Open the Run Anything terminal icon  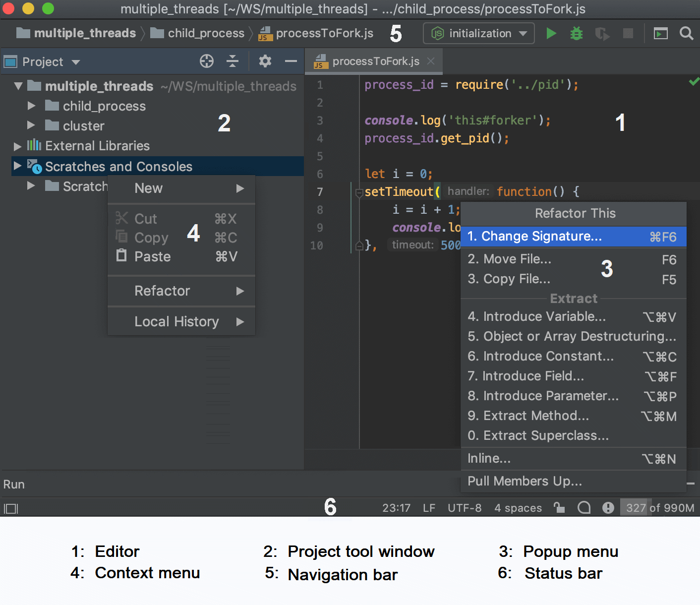pyautogui.click(x=660, y=33)
